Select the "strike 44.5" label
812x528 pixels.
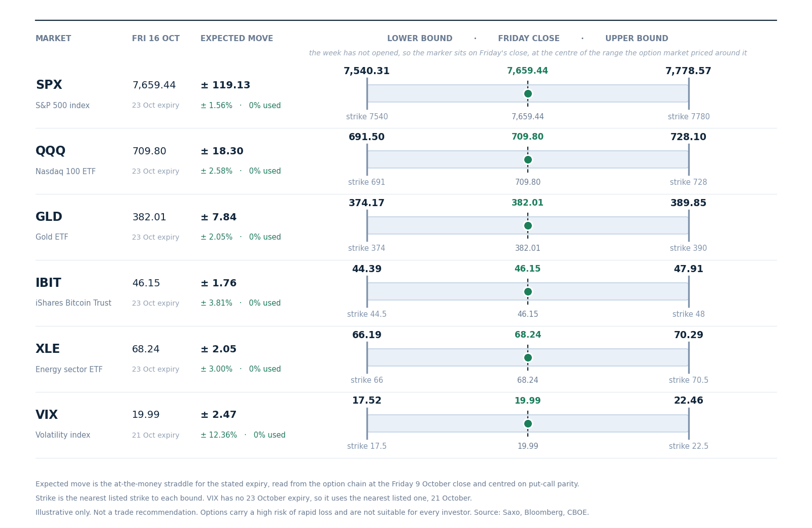[367, 314]
